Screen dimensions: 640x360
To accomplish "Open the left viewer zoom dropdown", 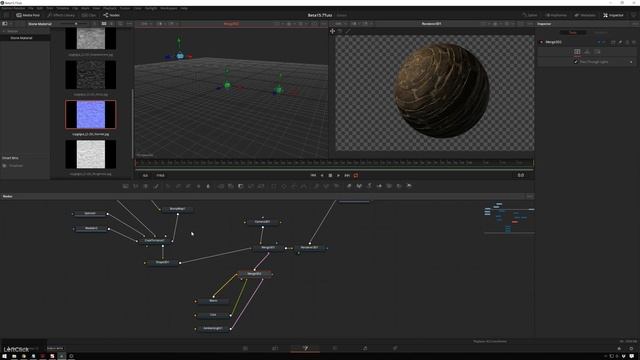I will click(146, 24).
